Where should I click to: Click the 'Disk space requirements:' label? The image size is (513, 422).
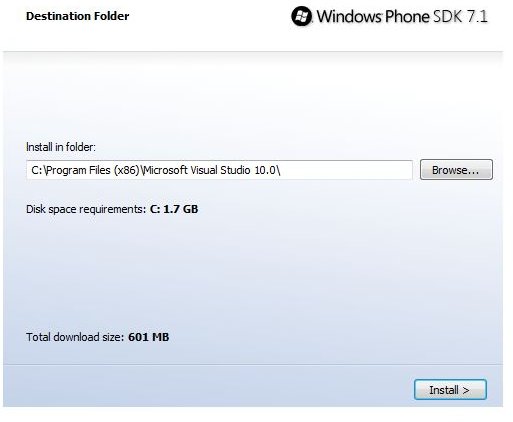tap(86, 209)
